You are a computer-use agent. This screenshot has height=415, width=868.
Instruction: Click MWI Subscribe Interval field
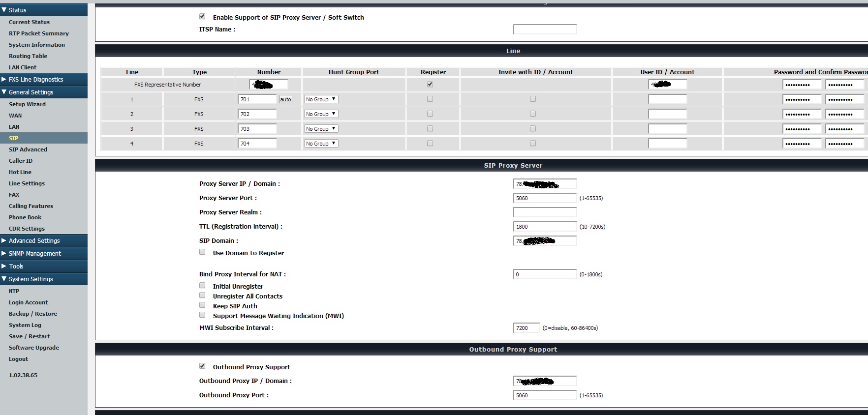(x=526, y=328)
